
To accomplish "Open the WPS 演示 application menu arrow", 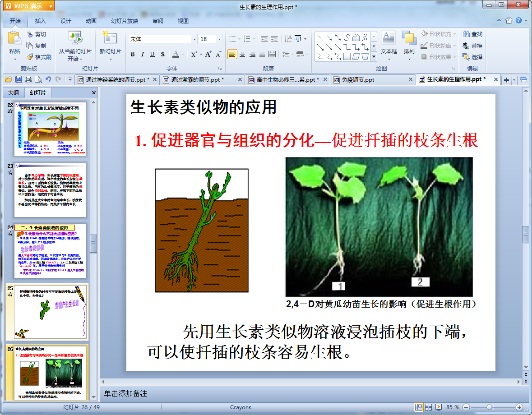I will (x=51, y=6).
